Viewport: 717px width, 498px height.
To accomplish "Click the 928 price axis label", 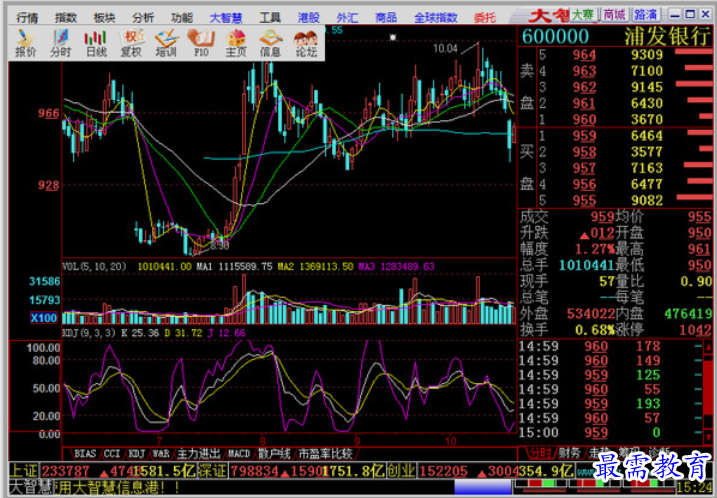I will pyautogui.click(x=48, y=185).
